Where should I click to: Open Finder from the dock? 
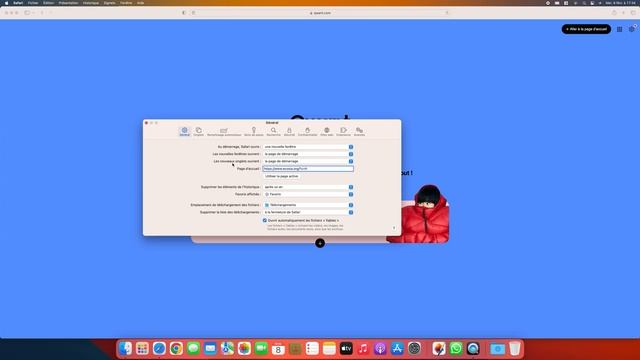(x=125, y=349)
